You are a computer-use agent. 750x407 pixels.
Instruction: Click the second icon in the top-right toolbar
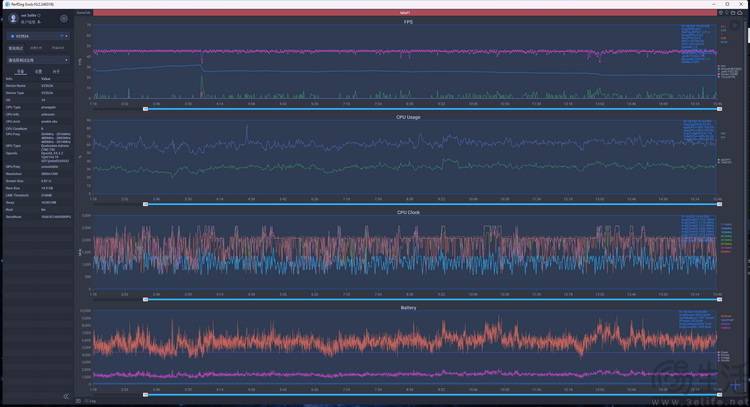[x=727, y=13]
